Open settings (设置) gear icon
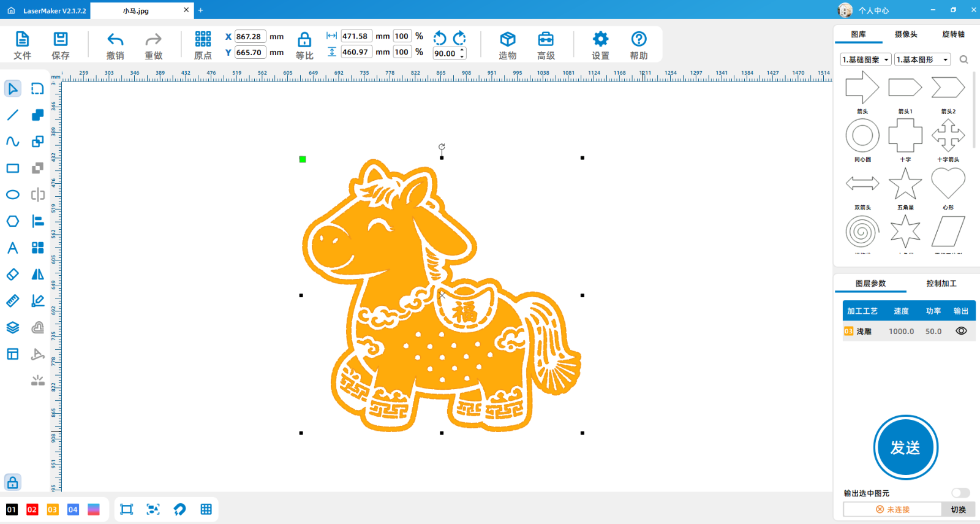Screen dimensions: 980x524 tap(600, 40)
